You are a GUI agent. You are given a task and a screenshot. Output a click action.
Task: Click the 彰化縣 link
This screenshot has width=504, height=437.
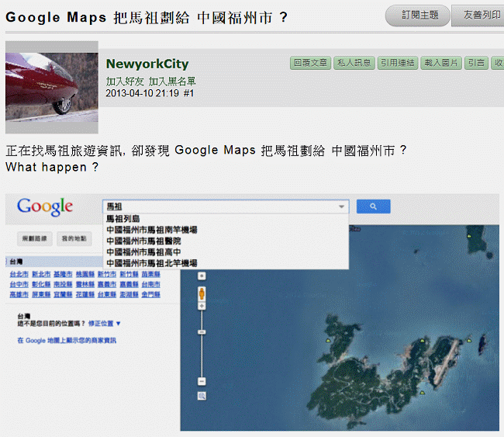coord(41,284)
